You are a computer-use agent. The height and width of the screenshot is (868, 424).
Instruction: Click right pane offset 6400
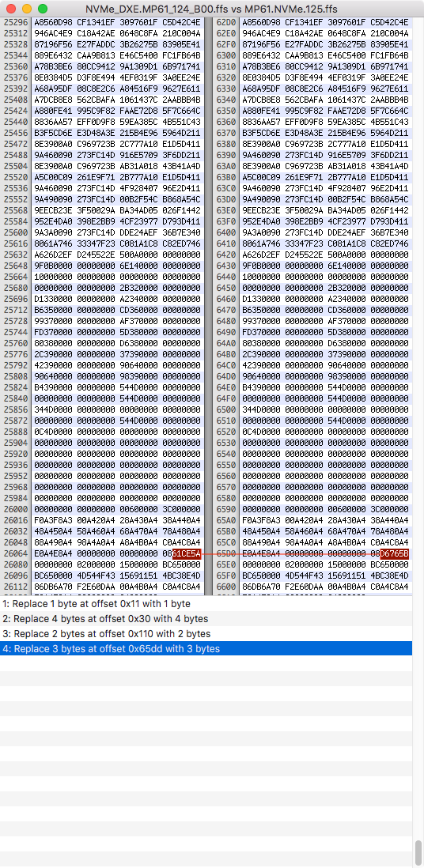227,232
